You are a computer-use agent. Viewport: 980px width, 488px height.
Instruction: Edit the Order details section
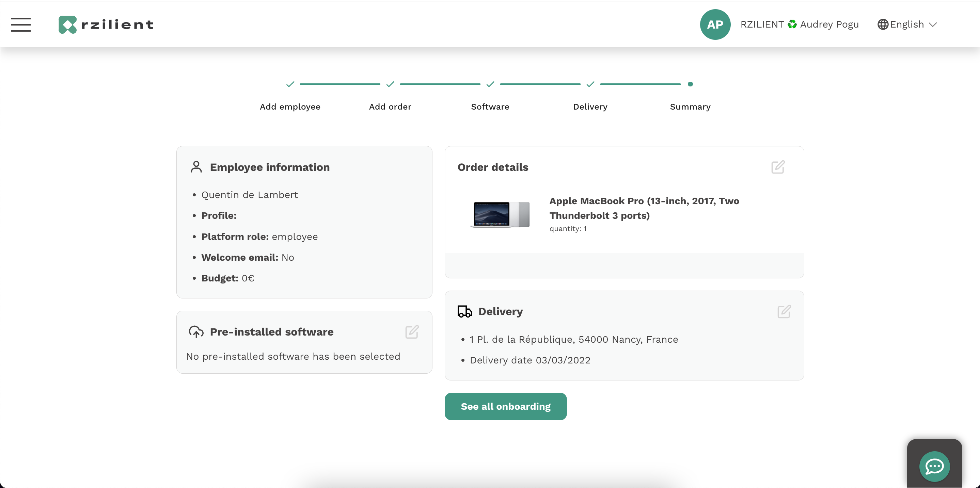pos(778,167)
